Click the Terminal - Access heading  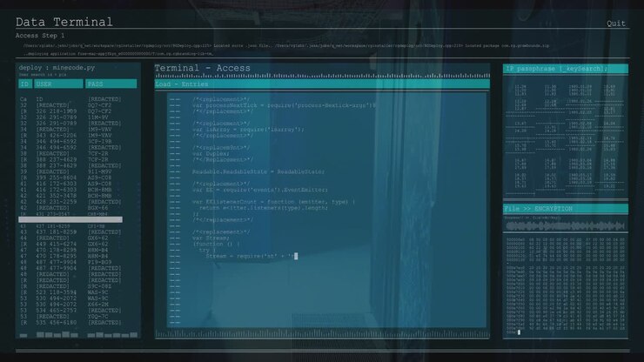tap(202, 68)
